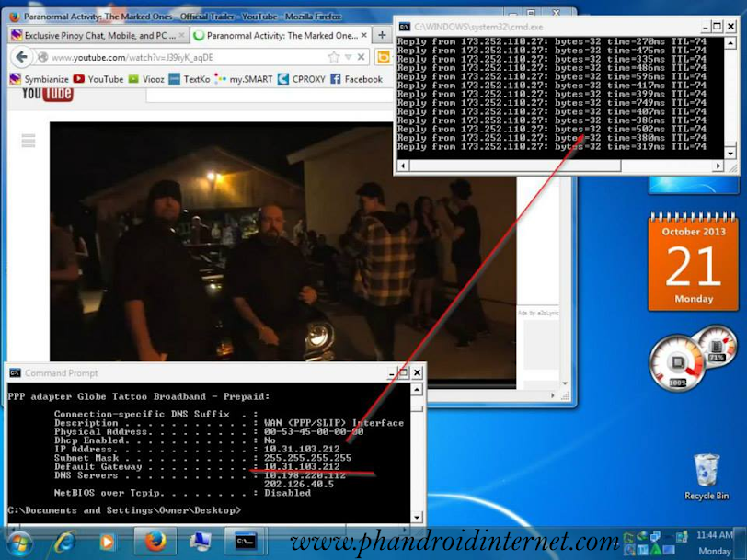Click the computer monitor taskbar icon

tap(201, 542)
